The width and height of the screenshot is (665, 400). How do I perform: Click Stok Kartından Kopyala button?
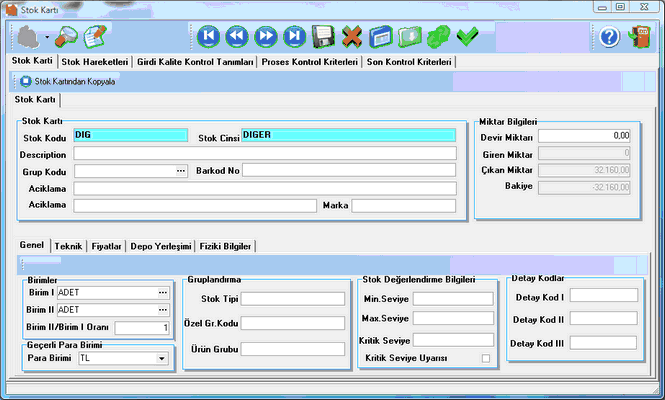(68, 81)
